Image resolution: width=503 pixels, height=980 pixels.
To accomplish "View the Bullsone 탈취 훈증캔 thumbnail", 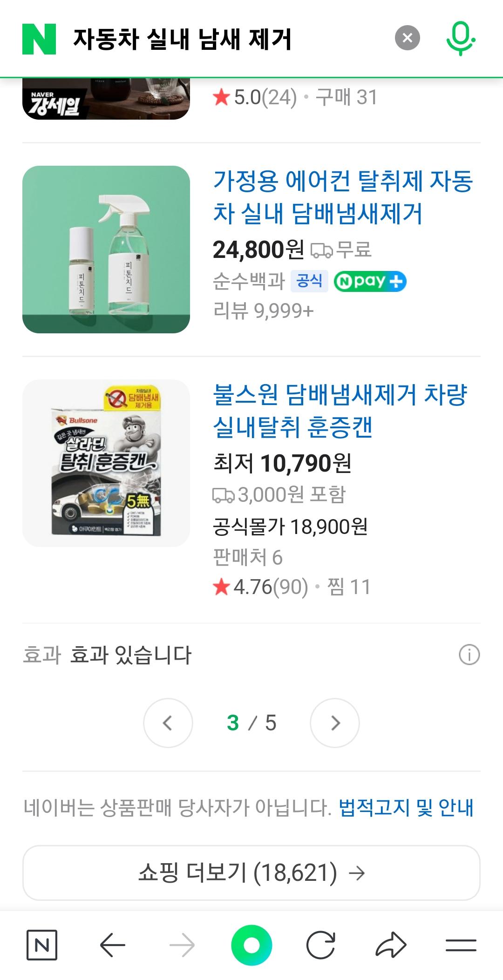I will (106, 463).
